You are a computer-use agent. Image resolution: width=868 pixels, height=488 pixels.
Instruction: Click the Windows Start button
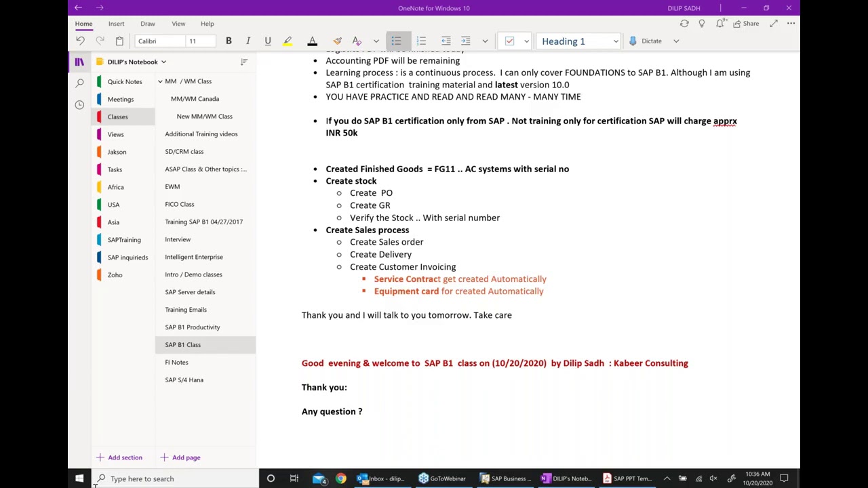79,479
